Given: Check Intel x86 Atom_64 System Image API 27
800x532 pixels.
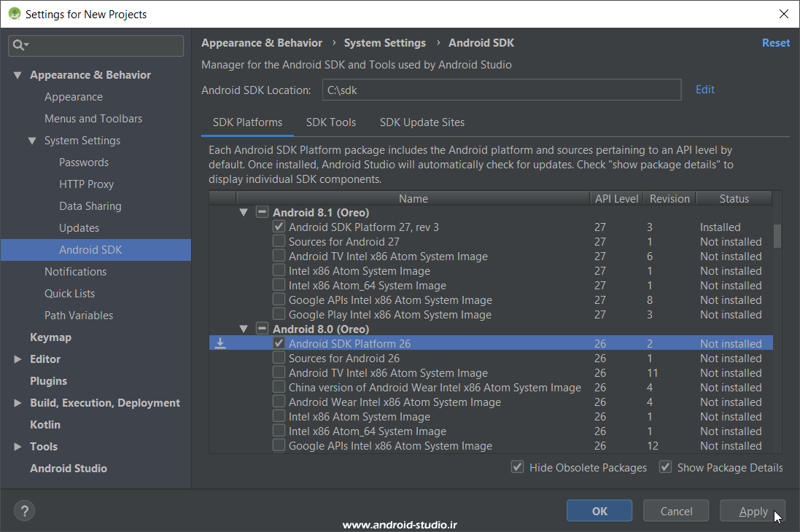Looking at the screenshot, I should (x=279, y=285).
